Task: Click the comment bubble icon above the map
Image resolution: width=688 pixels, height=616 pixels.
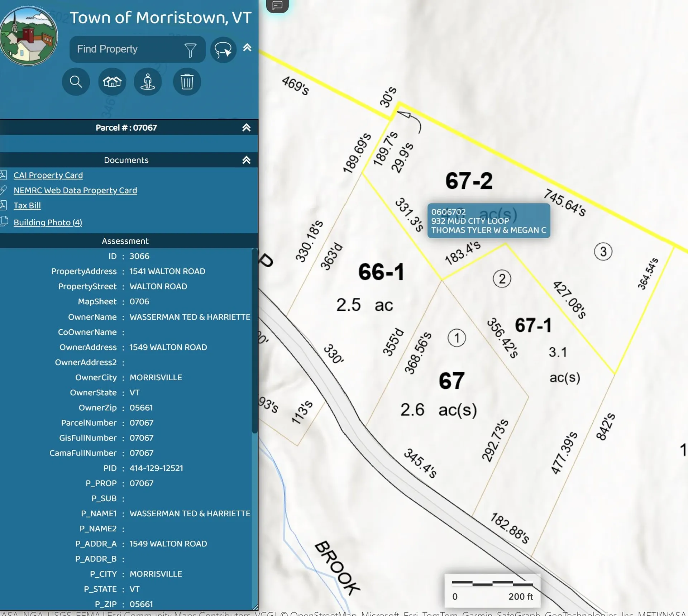Action: (277, 6)
